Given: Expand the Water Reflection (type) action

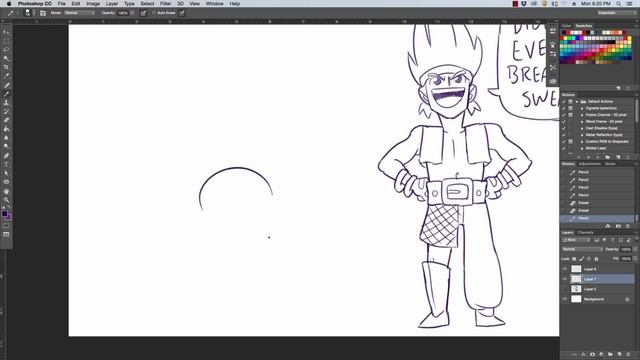Looking at the screenshot, I should click(582, 135).
